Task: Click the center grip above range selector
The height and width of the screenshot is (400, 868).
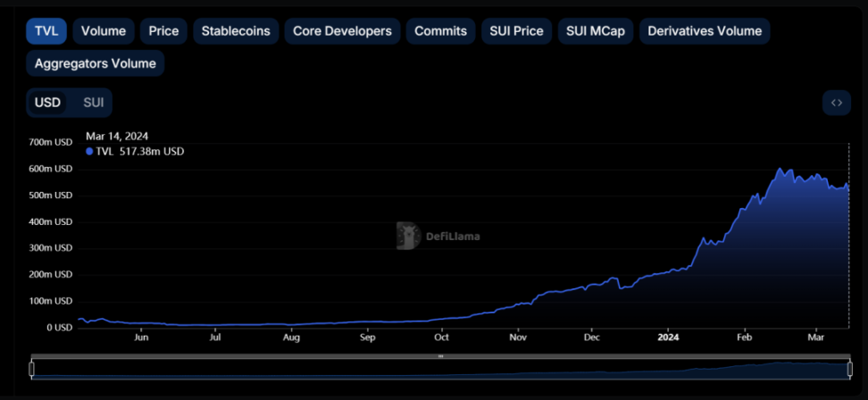Action: coord(440,356)
